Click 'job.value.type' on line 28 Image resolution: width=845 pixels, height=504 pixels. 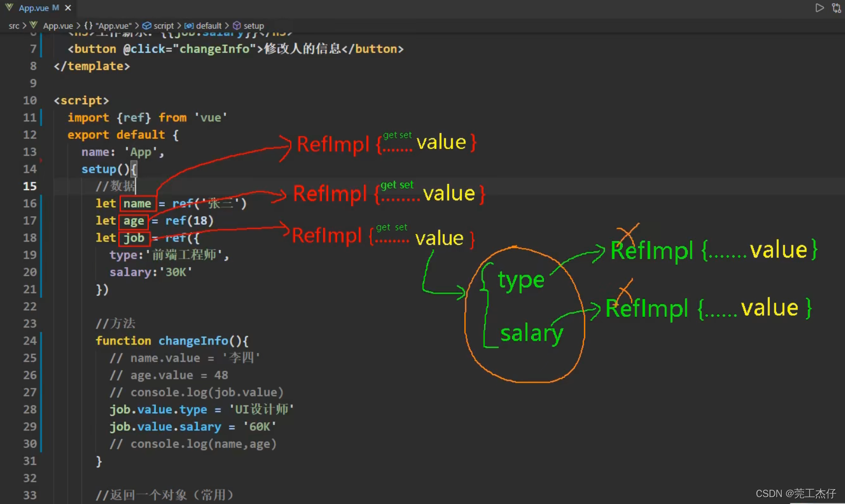click(158, 410)
